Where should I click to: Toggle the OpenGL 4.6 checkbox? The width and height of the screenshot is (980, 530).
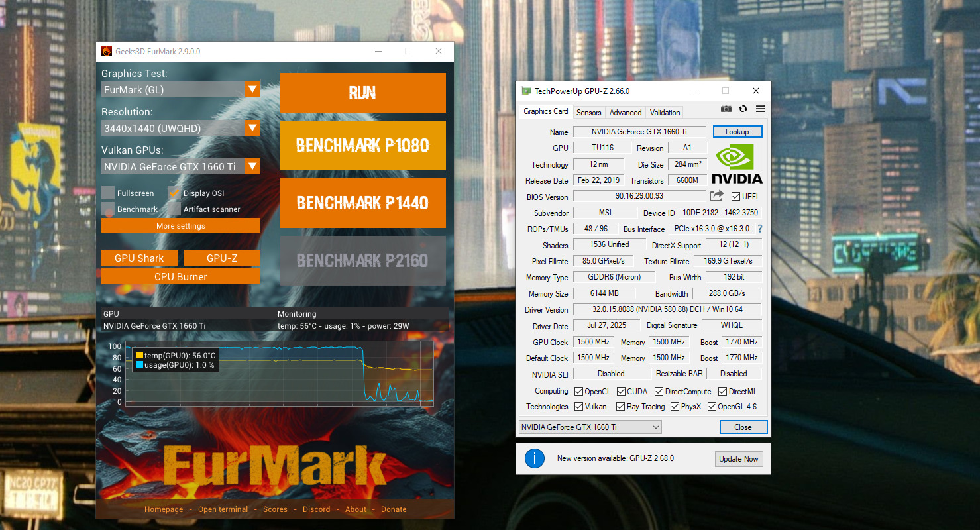tap(712, 407)
